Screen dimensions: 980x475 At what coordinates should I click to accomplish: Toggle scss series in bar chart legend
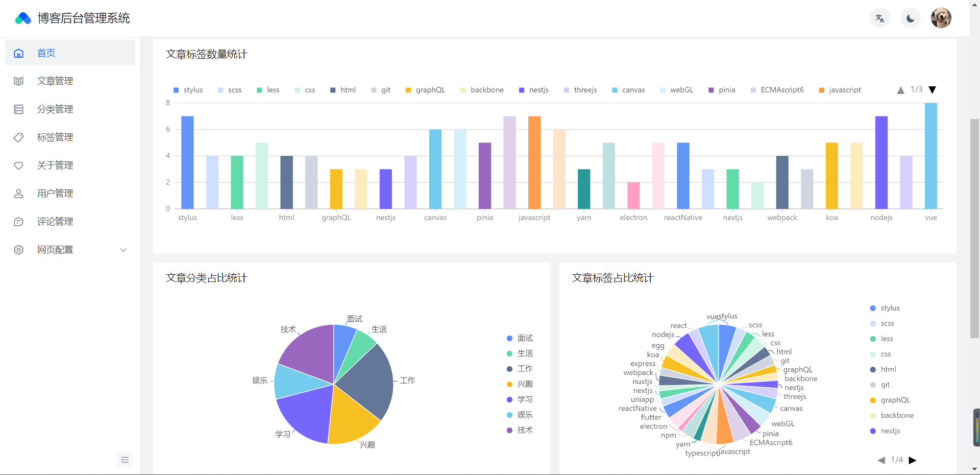click(230, 90)
